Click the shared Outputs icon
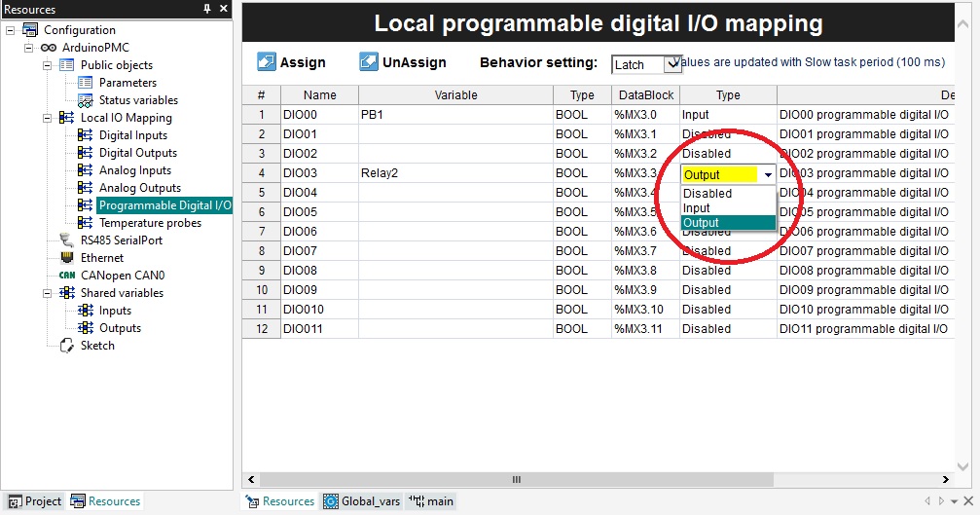The image size is (980, 517). 86,327
